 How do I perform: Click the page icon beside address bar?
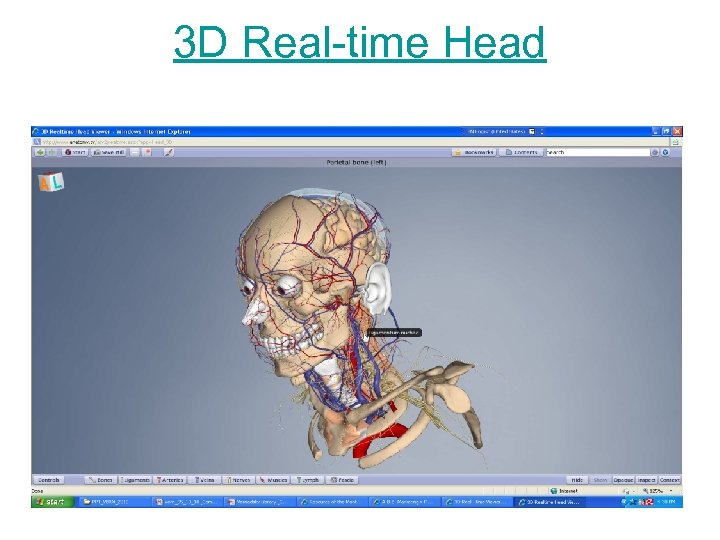click(38, 142)
